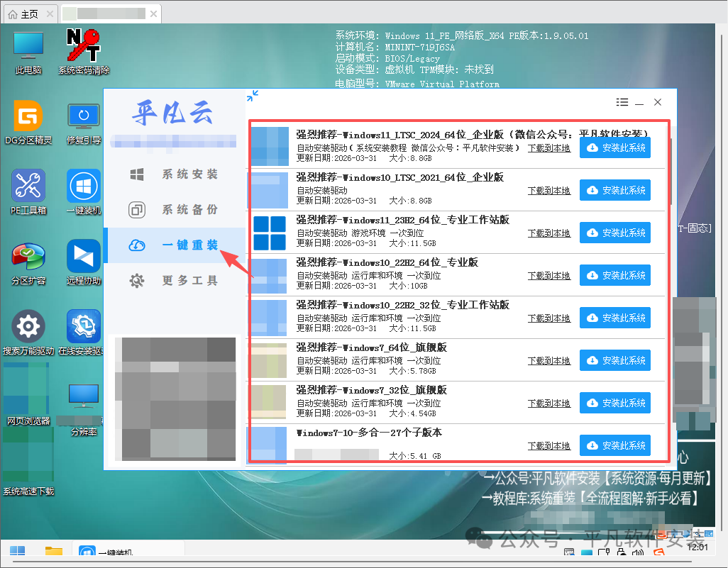Click 下载到本地 for Windows11_LTSC_2024
728x568 pixels.
(x=548, y=148)
